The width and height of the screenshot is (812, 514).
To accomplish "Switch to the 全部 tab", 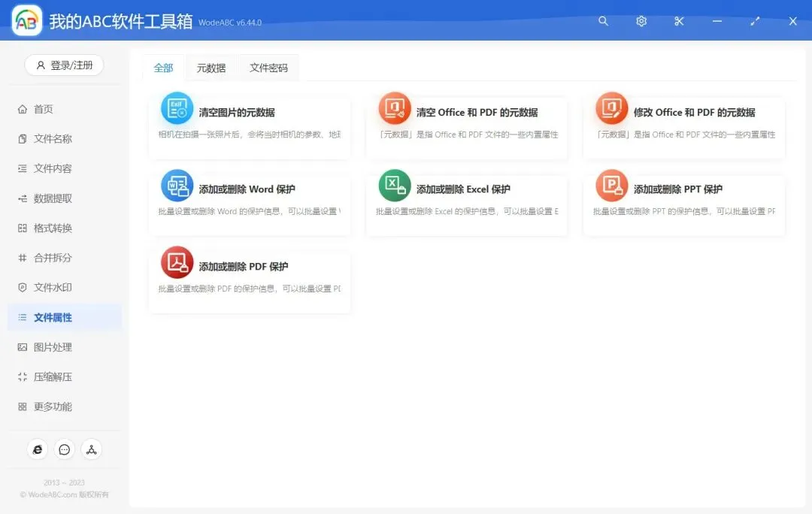I will [x=163, y=68].
